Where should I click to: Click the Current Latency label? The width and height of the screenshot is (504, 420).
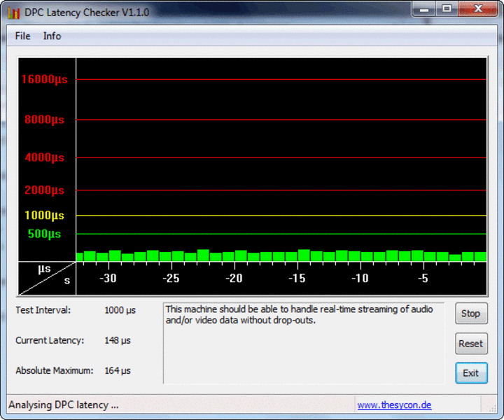pyautogui.click(x=50, y=340)
